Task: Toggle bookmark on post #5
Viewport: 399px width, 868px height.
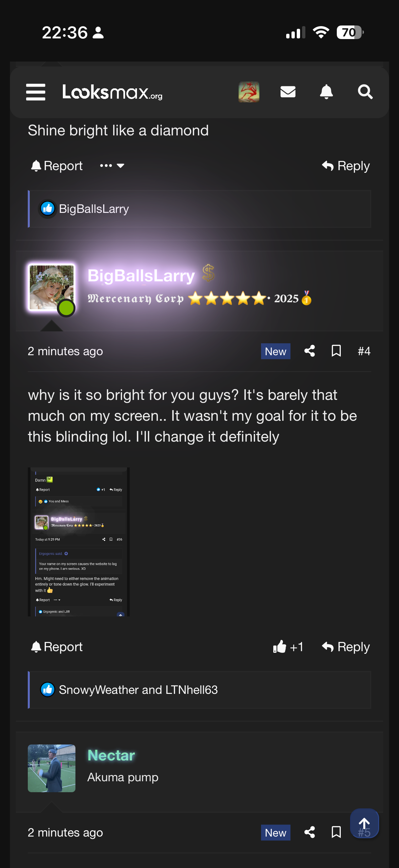Action: (336, 832)
